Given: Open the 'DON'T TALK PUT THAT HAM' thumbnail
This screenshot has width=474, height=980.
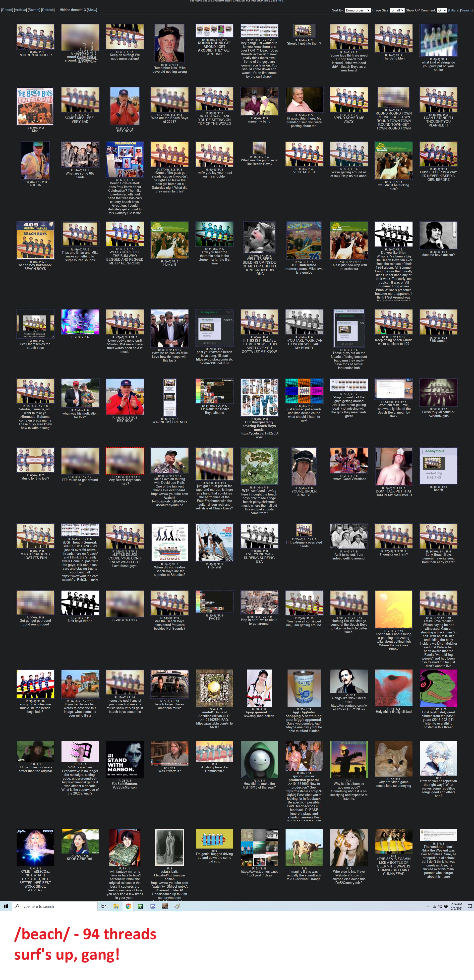Looking at the screenshot, I should click(394, 466).
